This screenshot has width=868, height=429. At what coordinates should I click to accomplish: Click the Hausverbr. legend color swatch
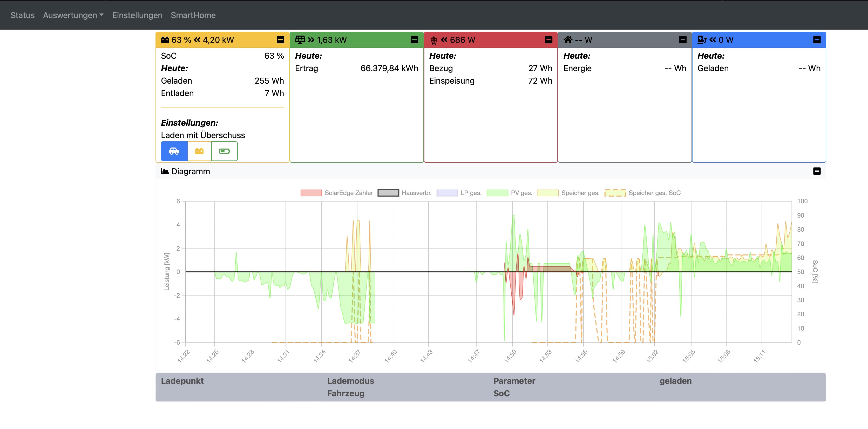pyautogui.click(x=388, y=193)
